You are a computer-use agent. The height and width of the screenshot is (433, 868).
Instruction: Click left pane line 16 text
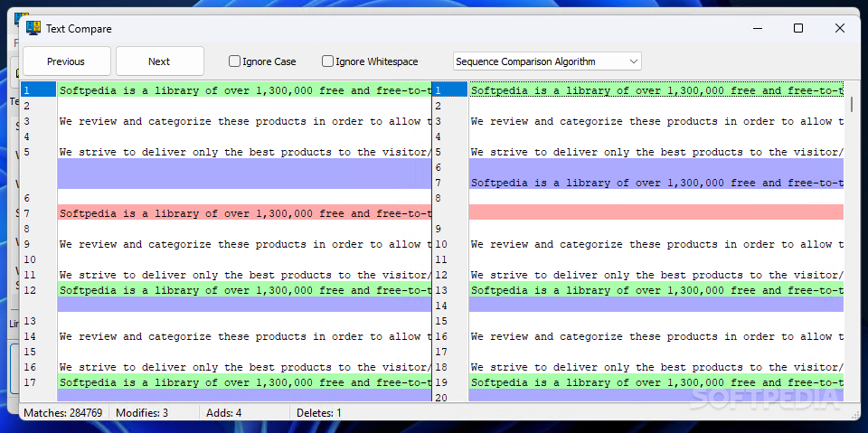tap(245, 366)
